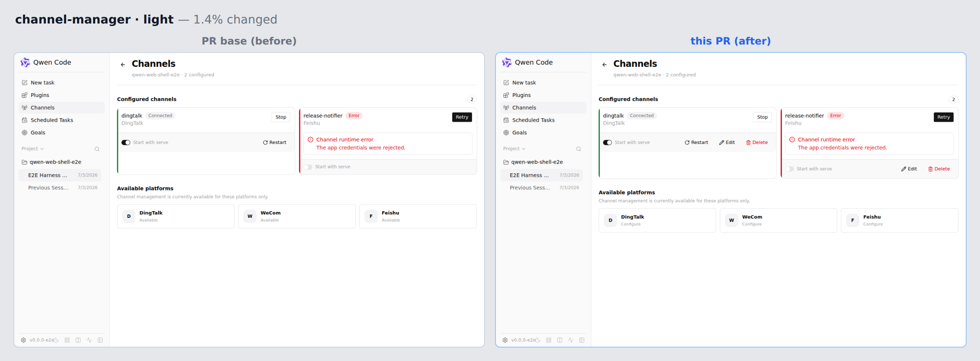Click the D avatar on DingTalk card, after panel
The image size is (980, 361).
point(610,220)
